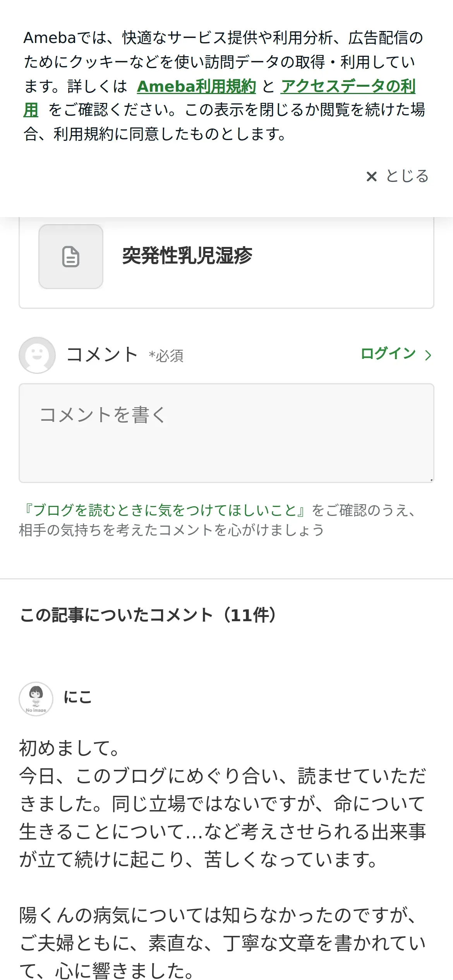Open the Ameba利用規約 link
Screen dimensions: 453x980
click(x=197, y=86)
